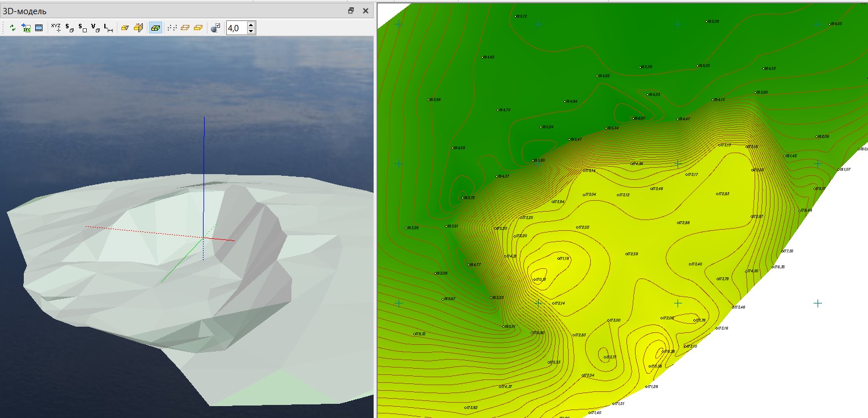The width and height of the screenshot is (868, 418).
Task: Select the V volume measurement tool
Action: coord(95,28)
